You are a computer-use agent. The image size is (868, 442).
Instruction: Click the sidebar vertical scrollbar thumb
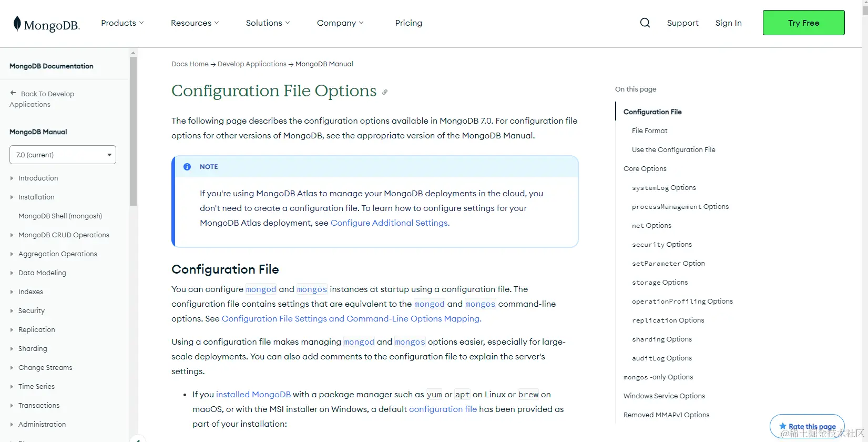(133, 130)
